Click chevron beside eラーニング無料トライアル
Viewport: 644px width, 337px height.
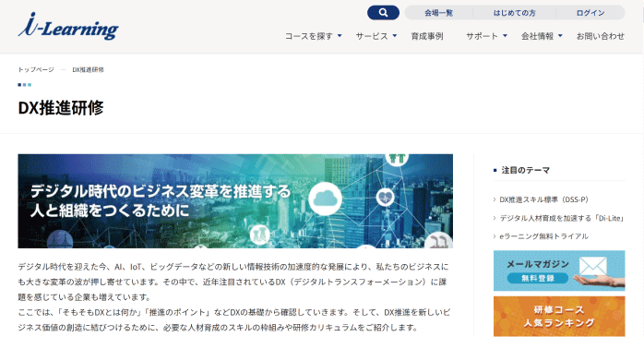click(495, 236)
